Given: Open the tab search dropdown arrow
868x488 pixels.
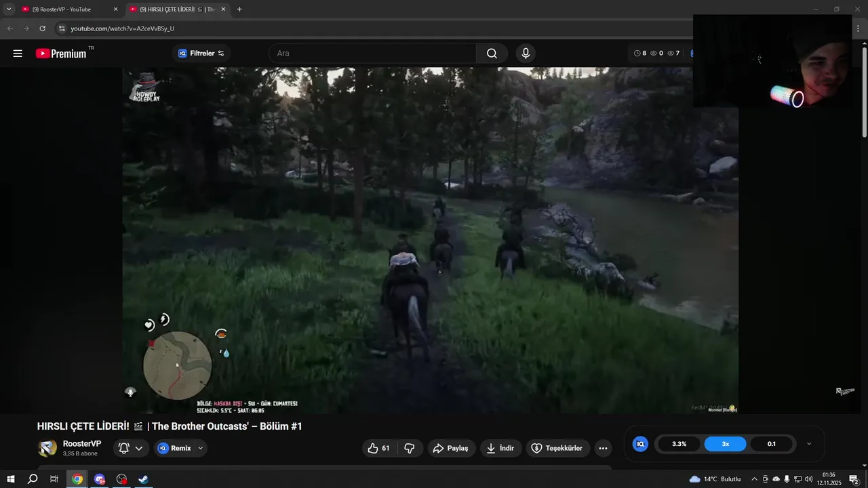Looking at the screenshot, I should tap(9, 9).
